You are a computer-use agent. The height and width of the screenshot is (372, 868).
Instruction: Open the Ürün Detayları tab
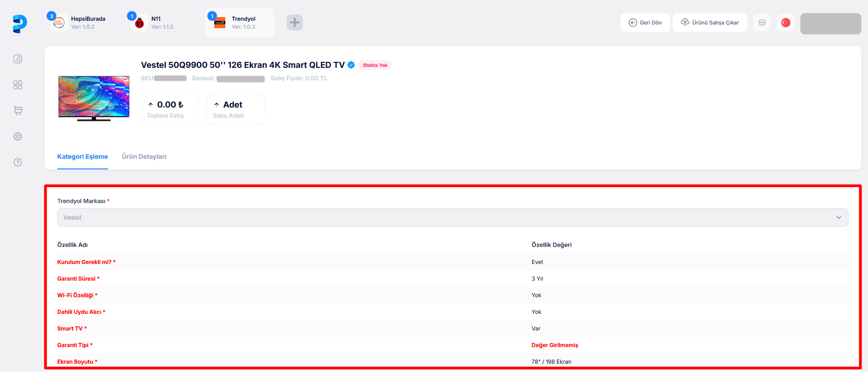(x=144, y=157)
